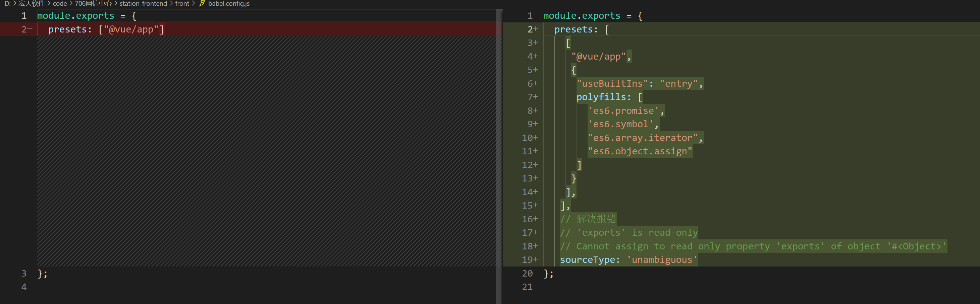The height and width of the screenshot is (304, 980).
Task: Click module.exports in the right pane
Action: click(581, 16)
